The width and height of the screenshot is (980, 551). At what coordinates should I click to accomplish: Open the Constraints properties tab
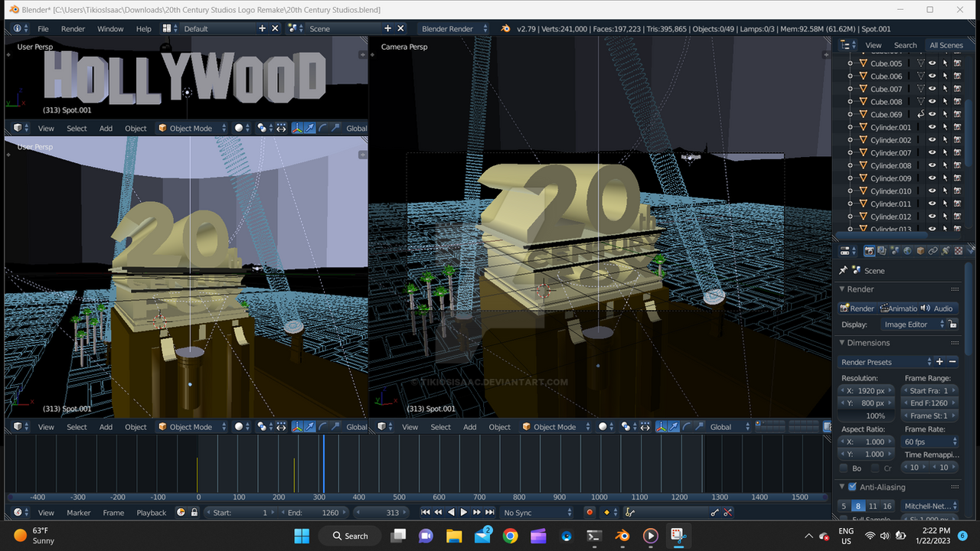(933, 250)
